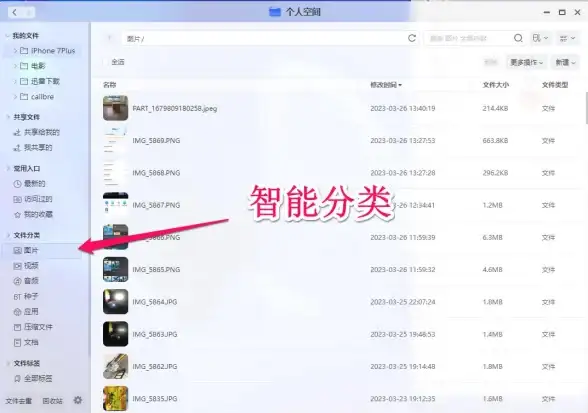
Task: Open the 视频 file category
Action: point(26,266)
